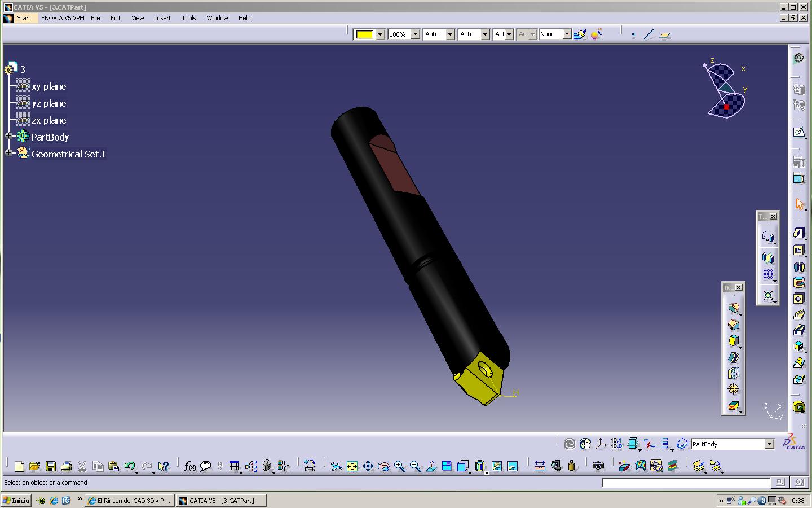812x508 pixels.
Task: Open the File menu
Action: (x=95, y=18)
